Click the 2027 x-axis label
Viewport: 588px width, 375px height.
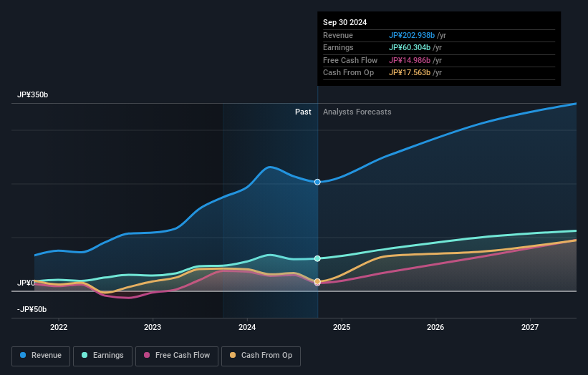point(530,328)
